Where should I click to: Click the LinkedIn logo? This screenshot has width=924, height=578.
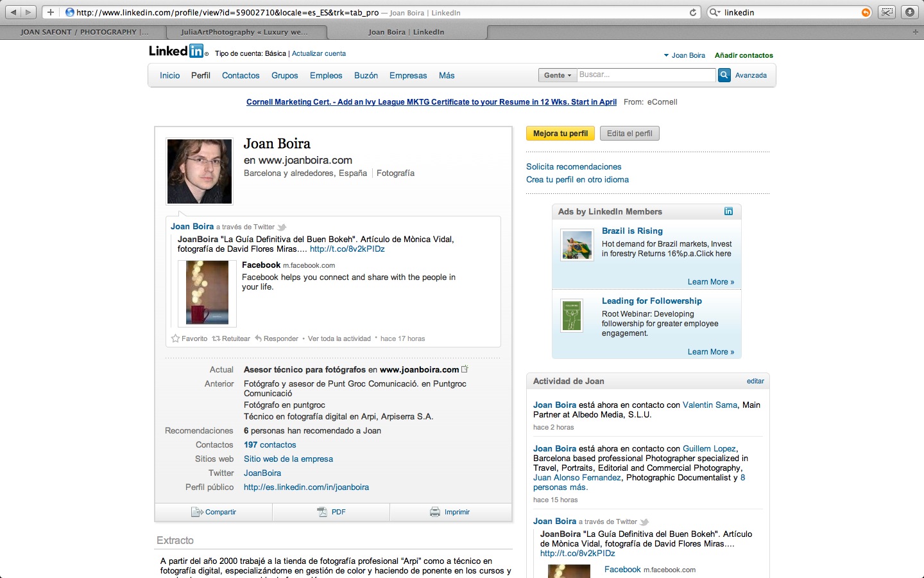(x=176, y=51)
